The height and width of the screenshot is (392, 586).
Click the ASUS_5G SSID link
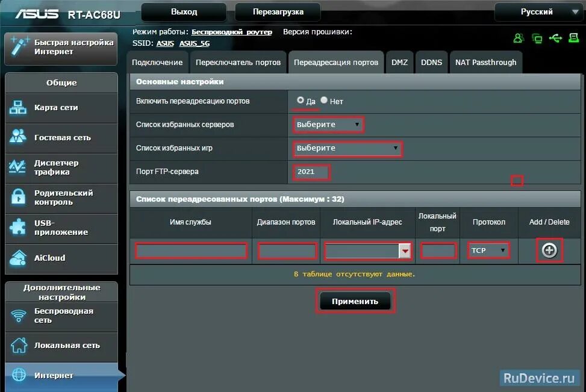(x=195, y=43)
